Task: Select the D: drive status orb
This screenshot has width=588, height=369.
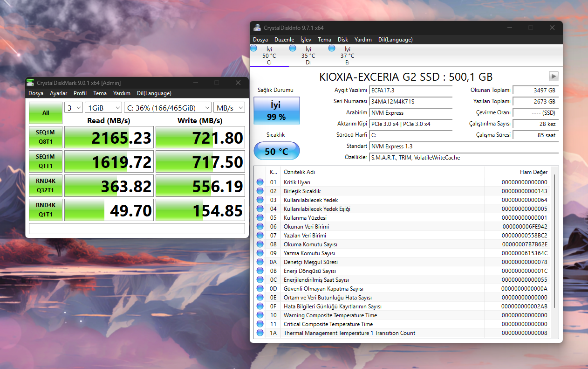Action: [293, 49]
